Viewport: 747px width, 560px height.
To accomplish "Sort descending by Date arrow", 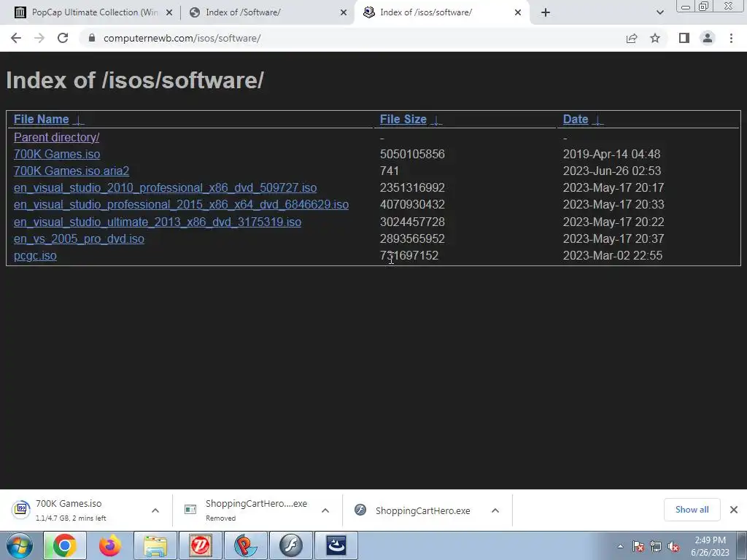I will point(597,120).
